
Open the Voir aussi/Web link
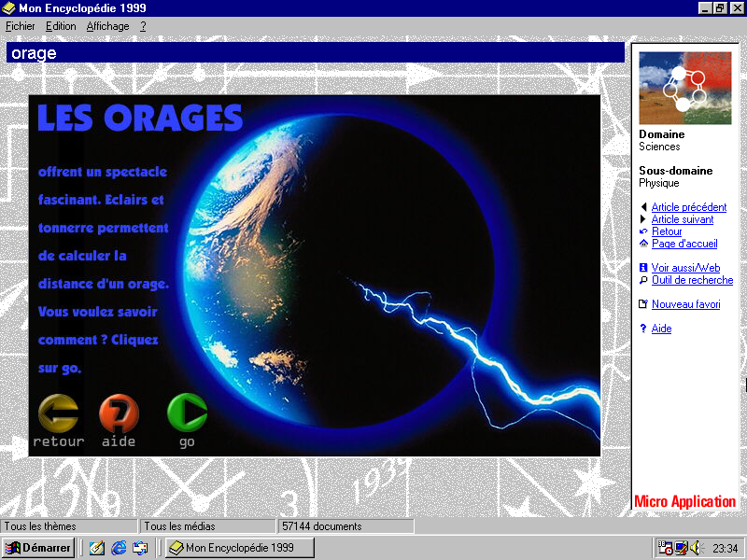685,268
